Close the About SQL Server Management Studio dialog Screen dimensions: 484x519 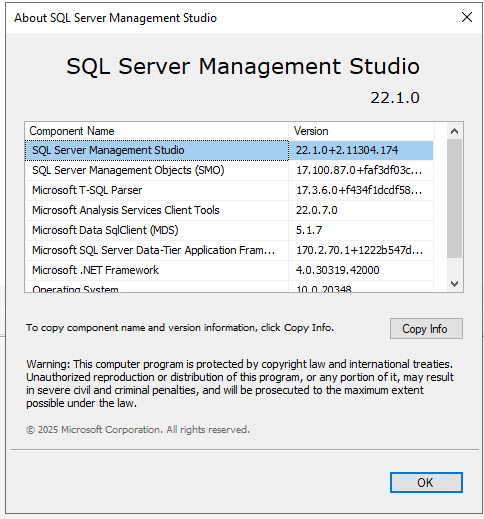[x=467, y=17]
